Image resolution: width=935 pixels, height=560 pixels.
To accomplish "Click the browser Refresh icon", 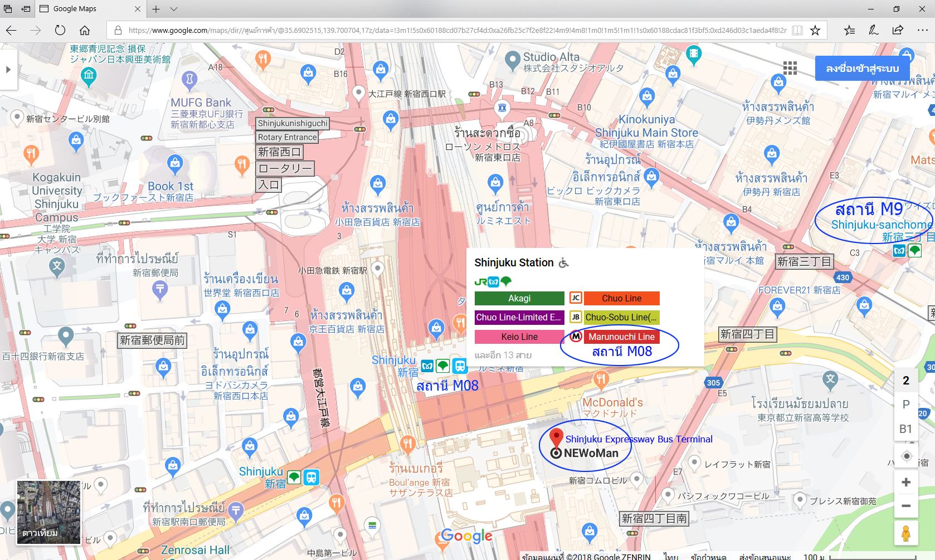I will pos(60,30).
